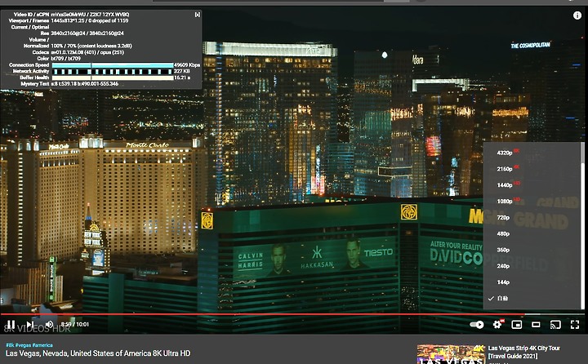Choose 240p quality option
The height and width of the screenshot is (364, 588).
coord(532,266)
